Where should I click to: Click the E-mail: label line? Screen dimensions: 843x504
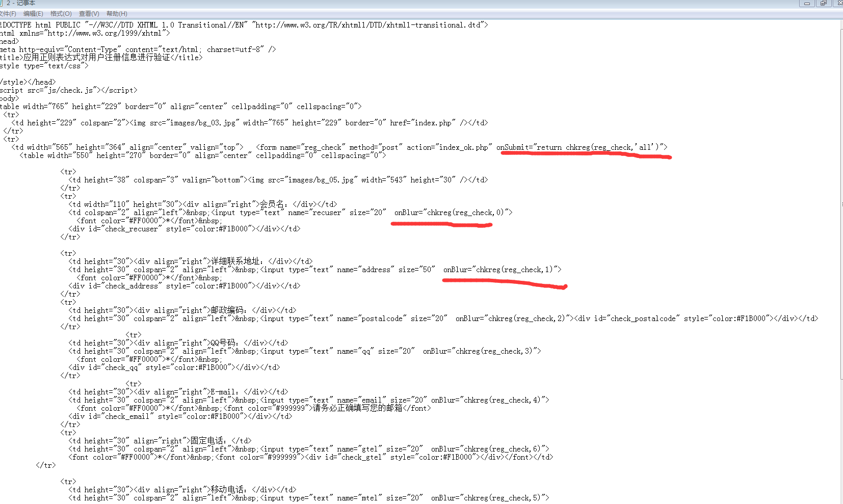coord(178,392)
